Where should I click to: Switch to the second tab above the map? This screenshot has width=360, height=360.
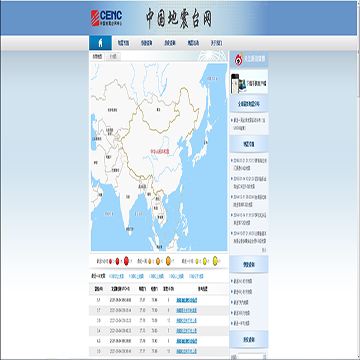tap(113, 57)
